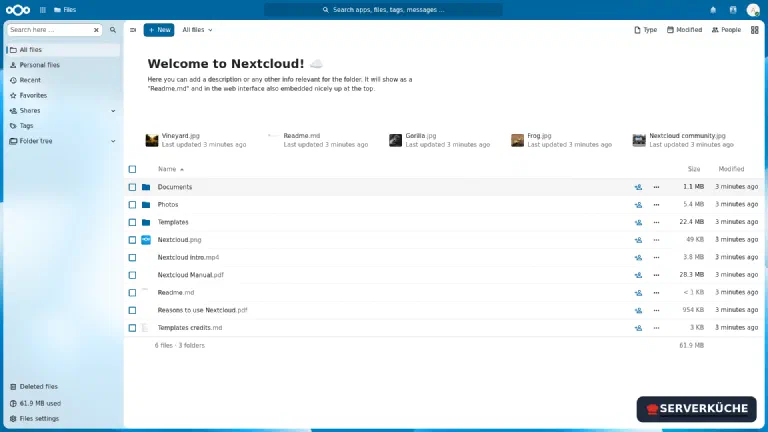Open the Modified filter dropdown
This screenshot has height=432, width=768.
[684, 30]
